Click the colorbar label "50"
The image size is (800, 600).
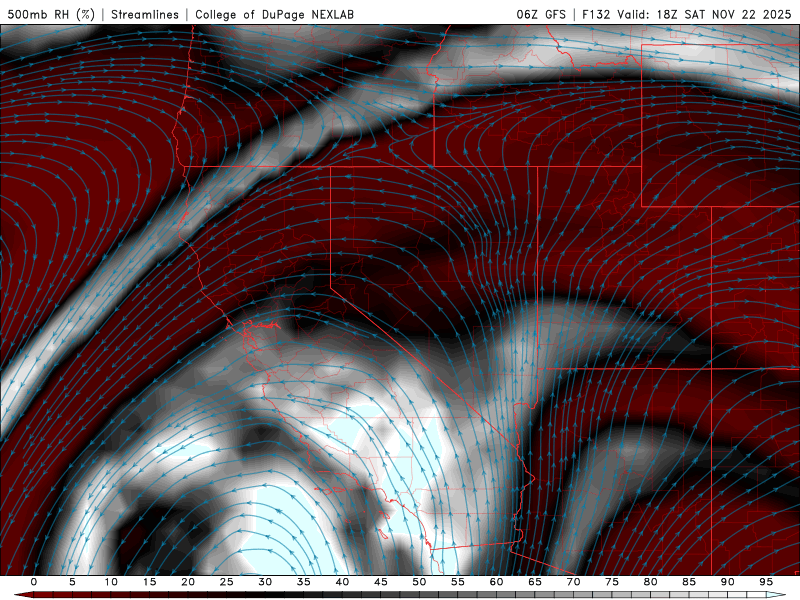[419, 582]
